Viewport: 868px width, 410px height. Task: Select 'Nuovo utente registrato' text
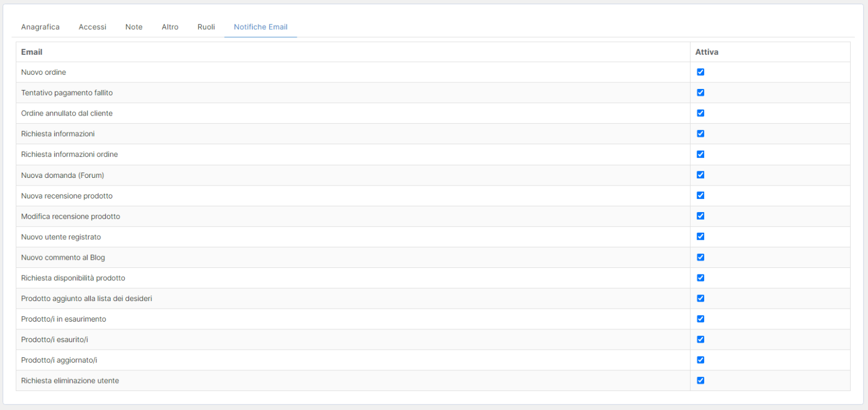[x=61, y=237]
